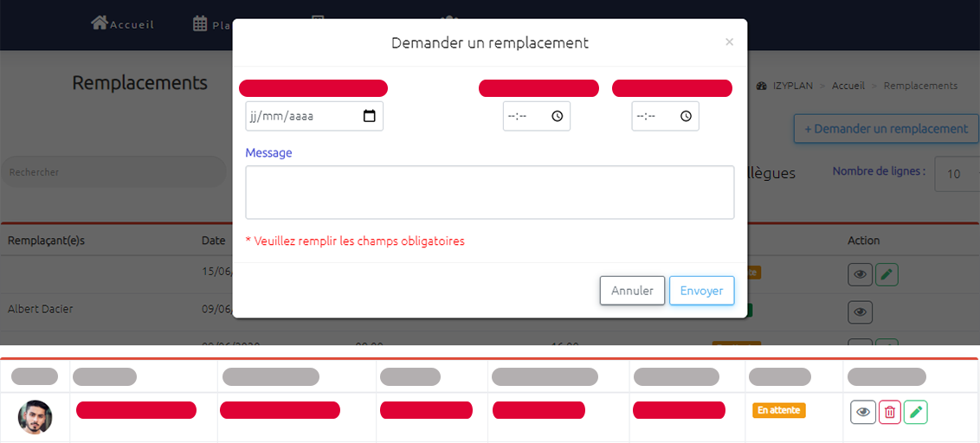Click + Demander un remplacement button
Viewport: 980px width, 443px height.
(x=887, y=129)
